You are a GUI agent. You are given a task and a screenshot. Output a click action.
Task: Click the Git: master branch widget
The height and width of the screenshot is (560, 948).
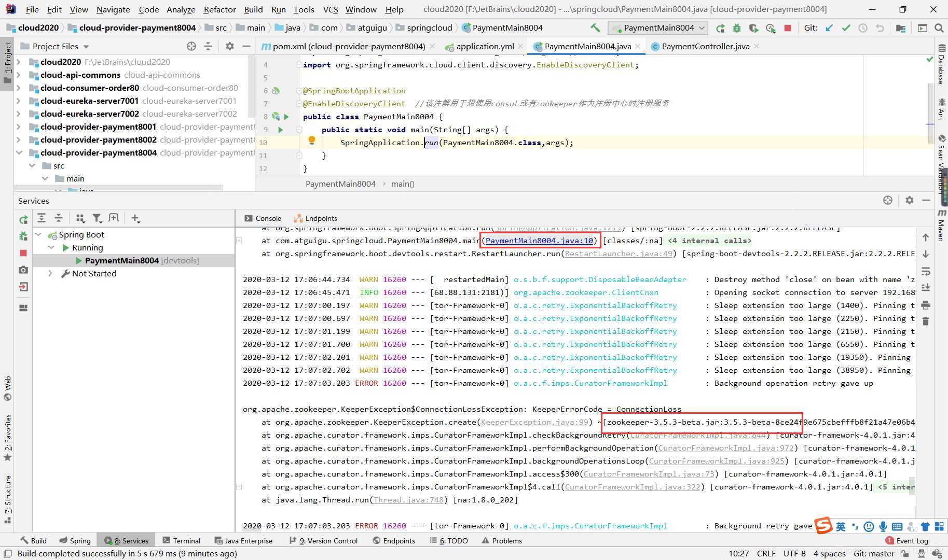coord(874,553)
